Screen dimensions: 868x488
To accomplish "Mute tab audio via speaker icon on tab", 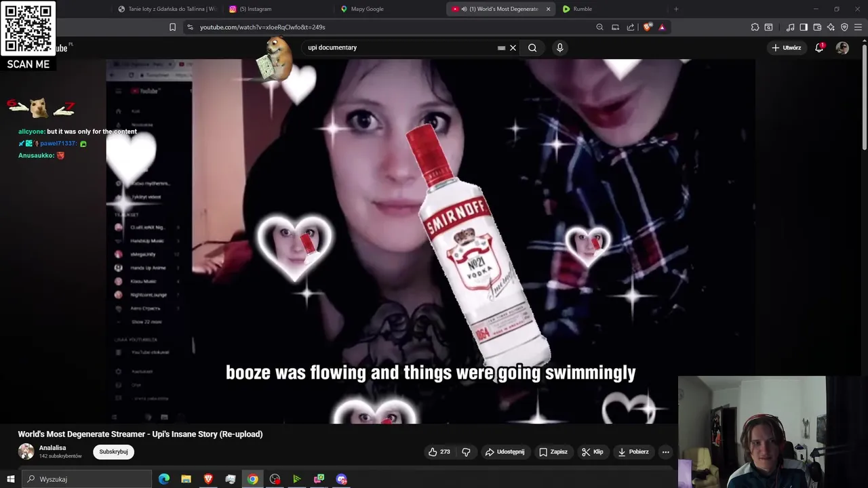I will [465, 9].
